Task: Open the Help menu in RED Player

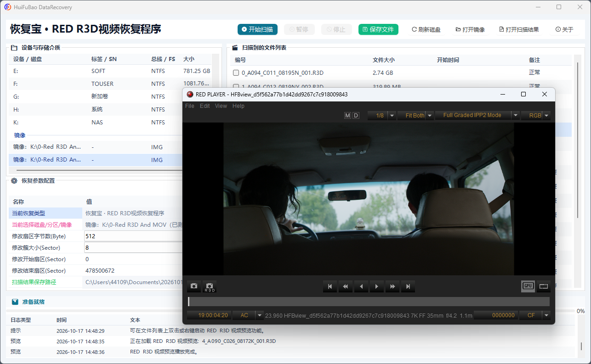Action: point(239,106)
